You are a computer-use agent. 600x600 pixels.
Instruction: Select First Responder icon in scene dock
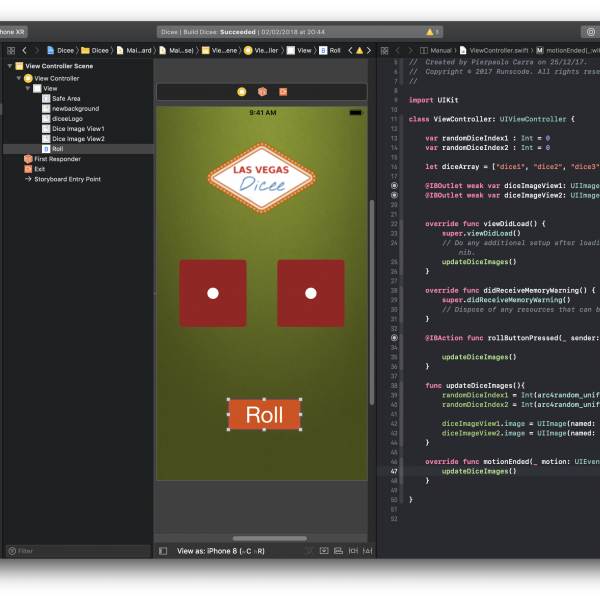pos(262,92)
